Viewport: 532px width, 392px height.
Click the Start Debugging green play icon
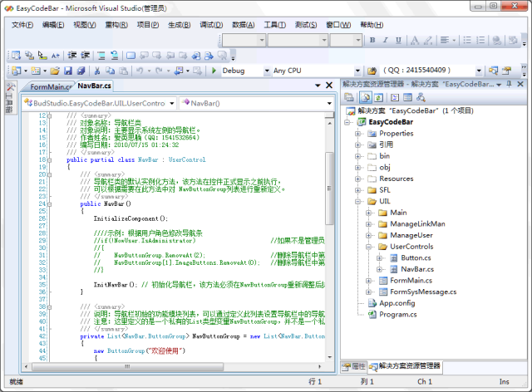(x=214, y=71)
